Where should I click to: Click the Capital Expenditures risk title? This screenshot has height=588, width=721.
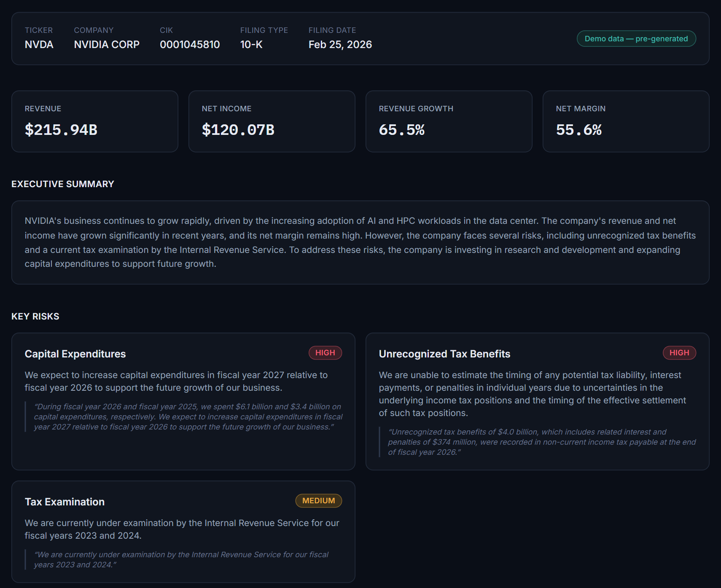(75, 354)
